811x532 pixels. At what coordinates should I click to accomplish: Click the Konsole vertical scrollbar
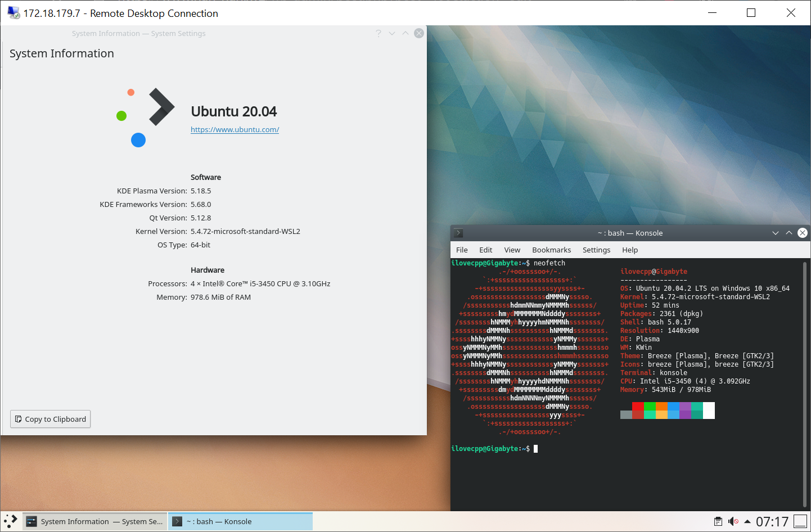pos(806,382)
